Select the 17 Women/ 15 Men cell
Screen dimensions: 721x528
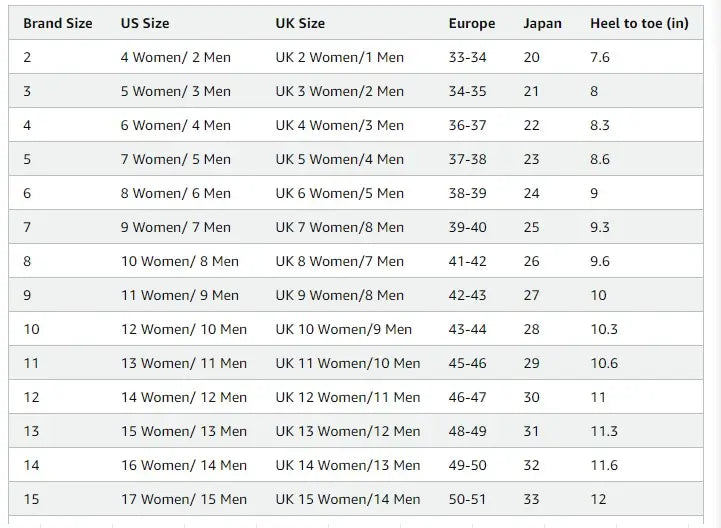click(184, 499)
